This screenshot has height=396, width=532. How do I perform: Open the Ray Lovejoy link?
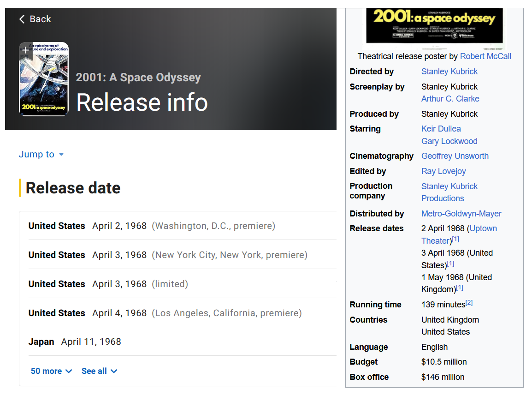[x=443, y=171]
